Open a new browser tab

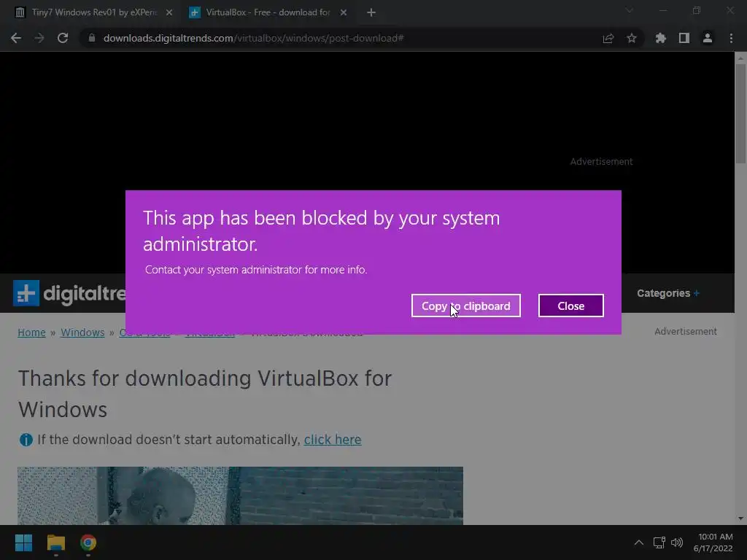tap(371, 12)
